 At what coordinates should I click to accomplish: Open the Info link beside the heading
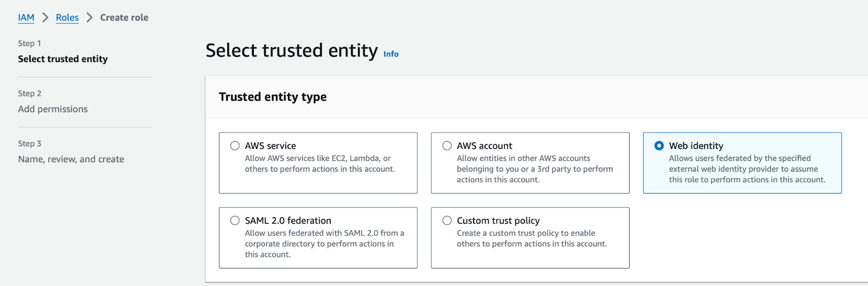(x=391, y=54)
